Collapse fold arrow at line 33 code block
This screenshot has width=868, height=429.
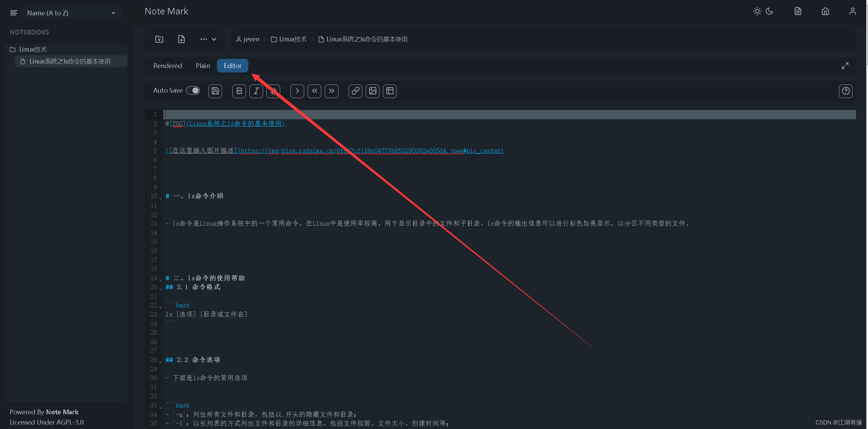tap(160, 407)
